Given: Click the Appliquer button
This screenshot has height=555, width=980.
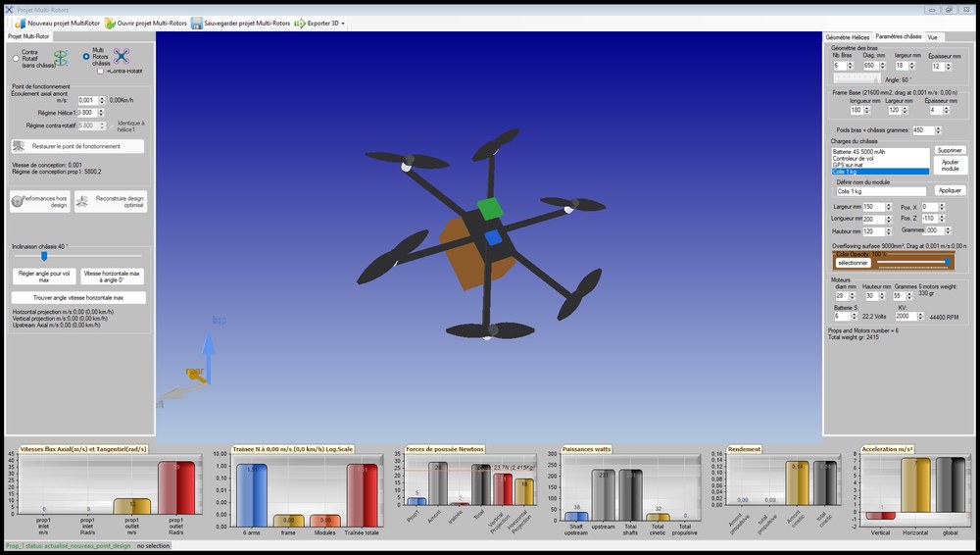Looking at the screenshot, I should point(950,190).
